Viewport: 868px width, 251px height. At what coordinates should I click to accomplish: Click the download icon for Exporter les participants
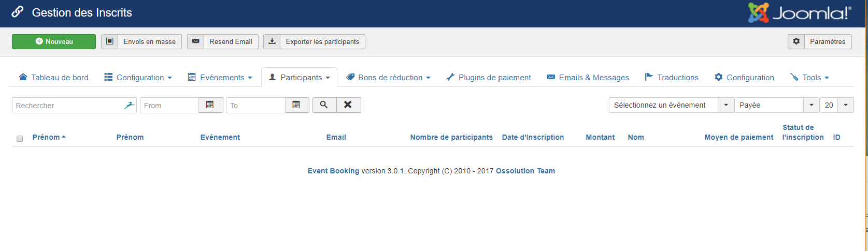point(272,41)
